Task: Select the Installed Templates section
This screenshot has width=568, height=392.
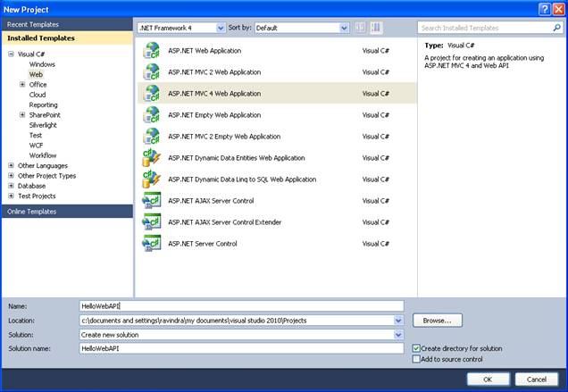Action: click(x=67, y=38)
